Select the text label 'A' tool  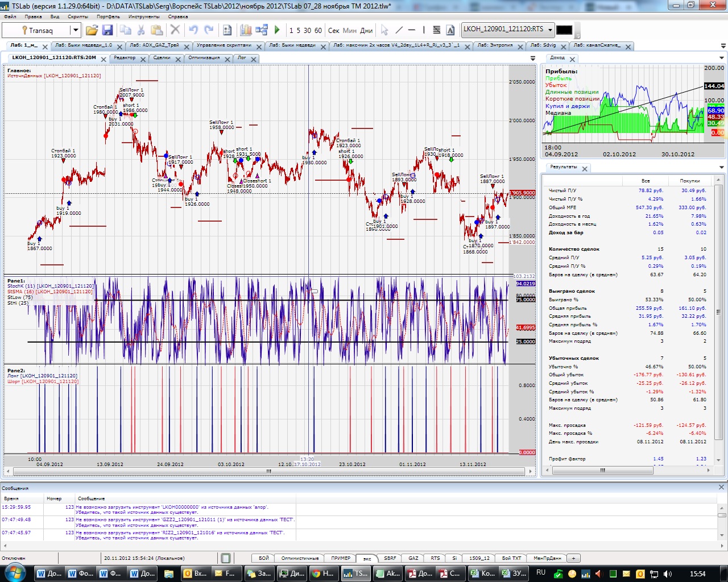450,30
